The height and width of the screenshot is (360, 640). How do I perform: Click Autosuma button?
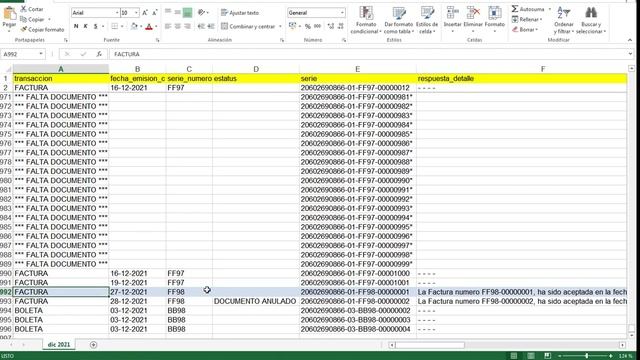pyautogui.click(x=528, y=9)
